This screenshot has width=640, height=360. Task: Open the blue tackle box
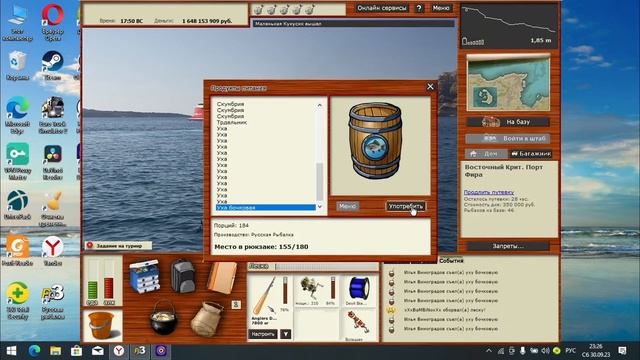(145, 276)
